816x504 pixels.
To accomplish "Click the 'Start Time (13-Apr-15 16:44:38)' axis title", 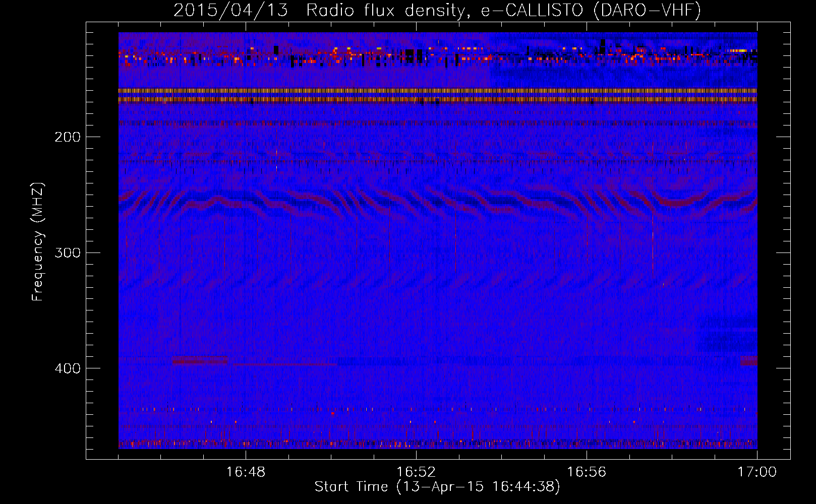I will 437,487.
